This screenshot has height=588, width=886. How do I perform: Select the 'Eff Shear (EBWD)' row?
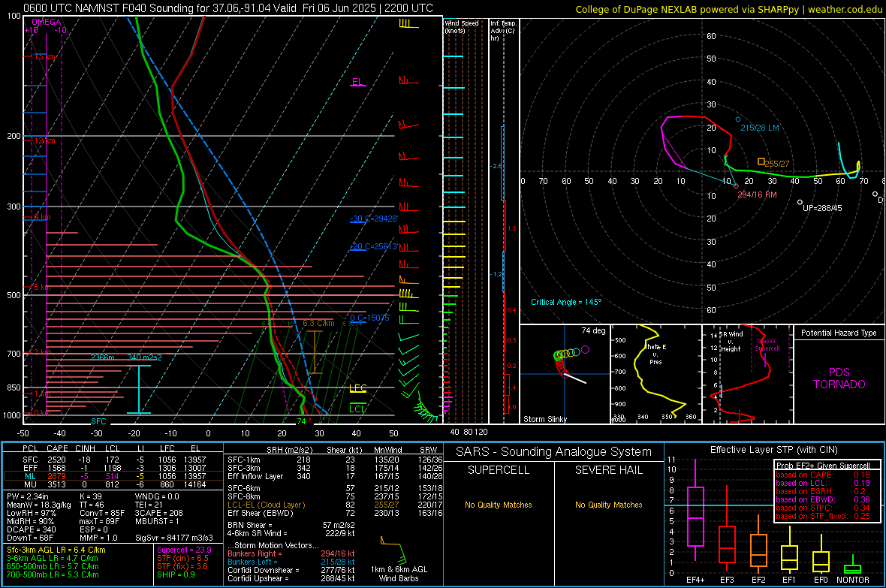coord(335,513)
